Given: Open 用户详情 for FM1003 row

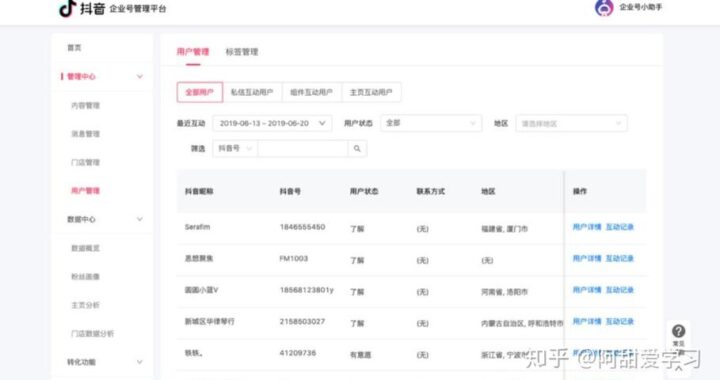Looking at the screenshot, I should (587, 258).
